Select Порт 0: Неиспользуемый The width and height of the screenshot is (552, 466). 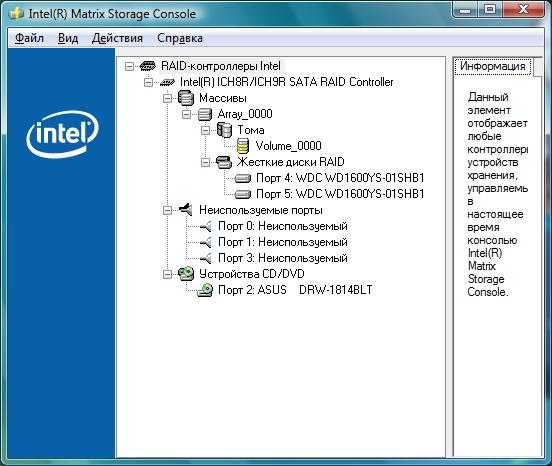(x=283, y=226)
